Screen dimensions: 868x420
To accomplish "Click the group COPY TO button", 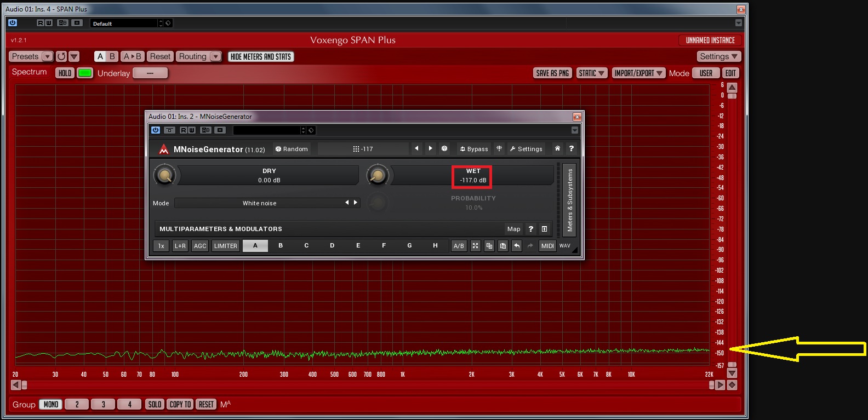I will (x=180, y=404).
